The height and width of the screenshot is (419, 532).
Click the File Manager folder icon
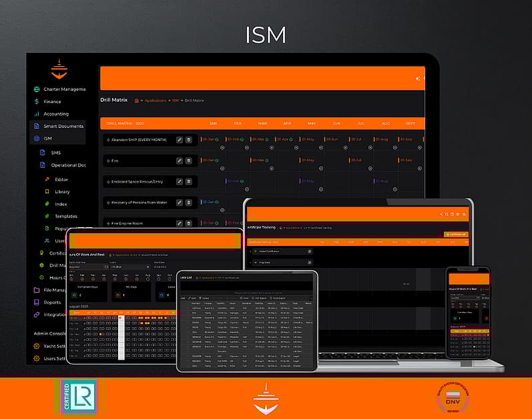point(37,290)
